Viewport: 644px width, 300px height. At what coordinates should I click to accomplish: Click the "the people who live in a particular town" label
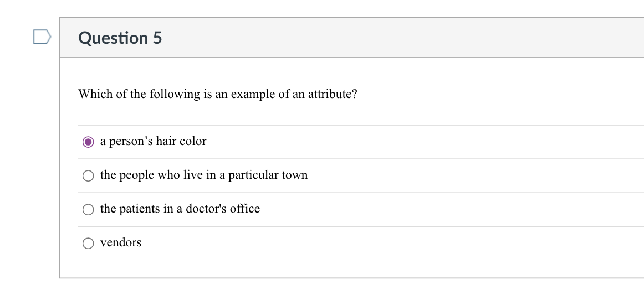point(203,175)
